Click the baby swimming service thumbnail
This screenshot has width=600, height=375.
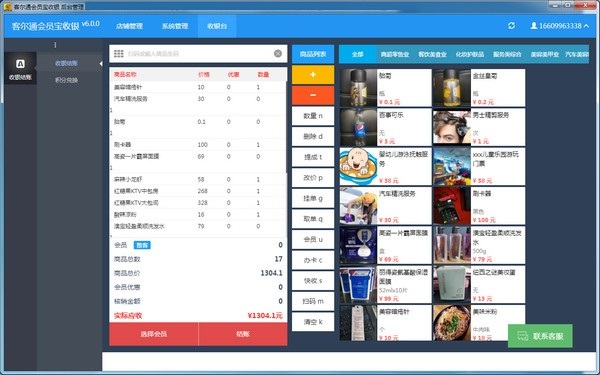[359, 166]
